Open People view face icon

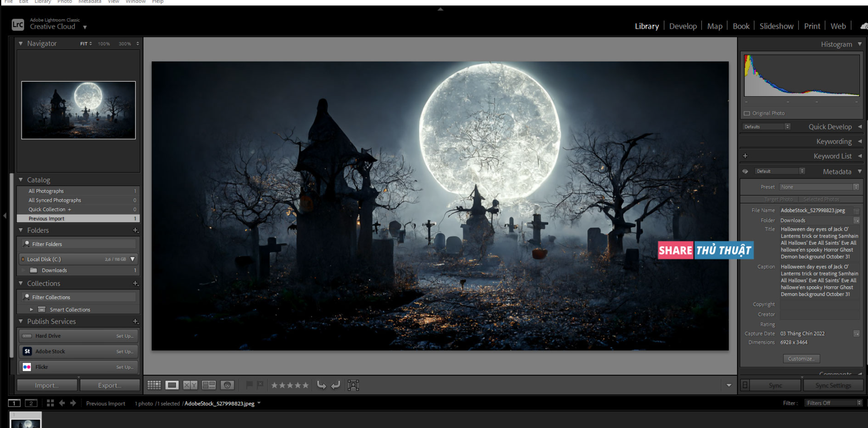click(227, 385)
